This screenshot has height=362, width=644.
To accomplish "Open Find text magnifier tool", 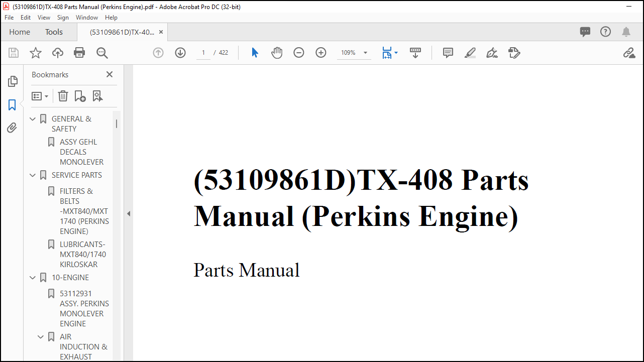I will pyautogui.click(x=102, y=53).
